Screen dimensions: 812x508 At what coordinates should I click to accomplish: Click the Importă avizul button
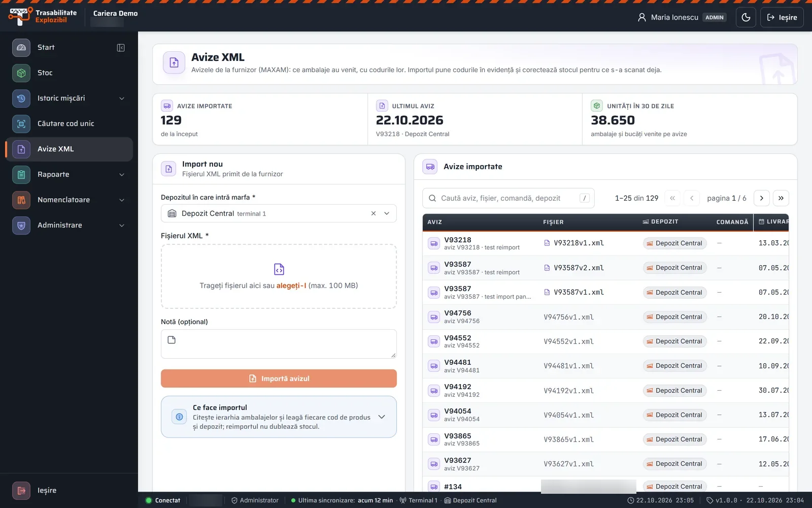[279, 378]
